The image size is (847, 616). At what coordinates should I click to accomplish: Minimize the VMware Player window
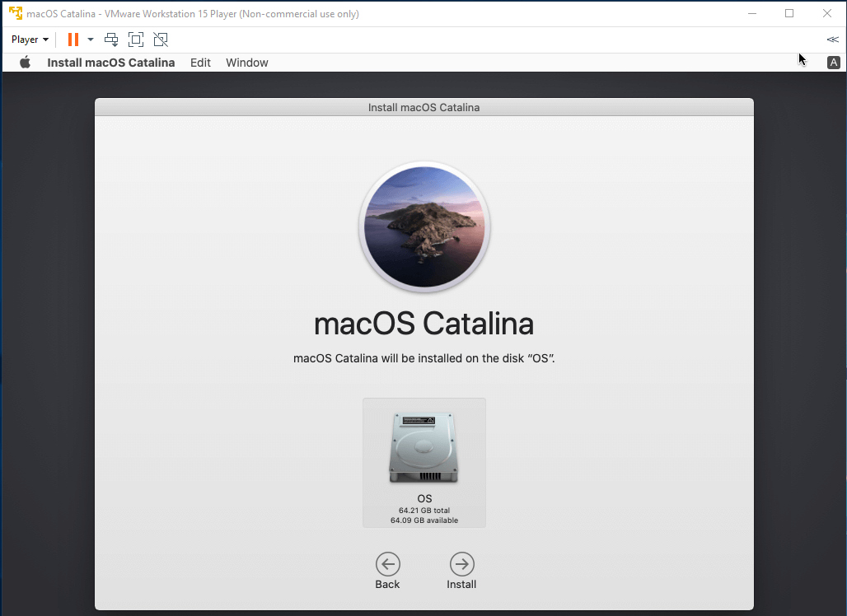[752, 13]
